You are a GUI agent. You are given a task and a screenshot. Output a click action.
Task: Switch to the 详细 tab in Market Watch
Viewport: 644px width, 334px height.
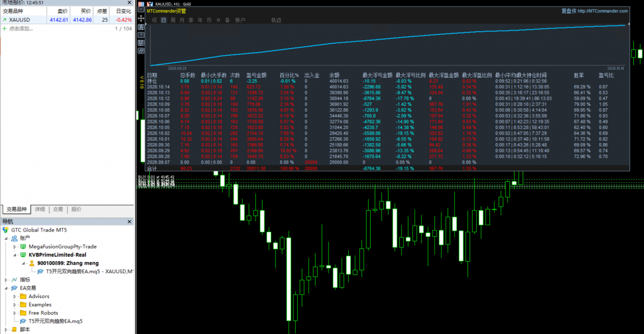click(40, 210)
